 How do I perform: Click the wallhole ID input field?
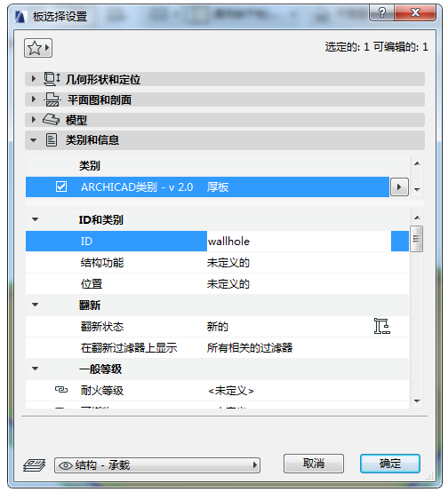pyautogui.click(x=299, y=242)
